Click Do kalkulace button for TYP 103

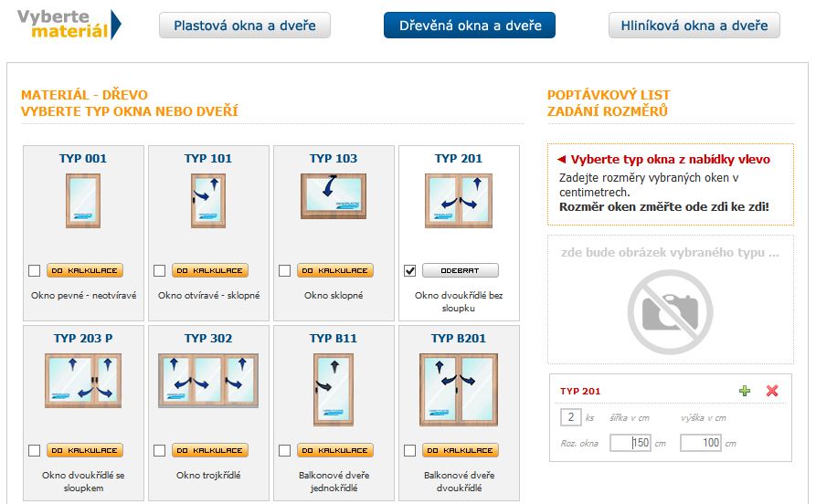335,270
